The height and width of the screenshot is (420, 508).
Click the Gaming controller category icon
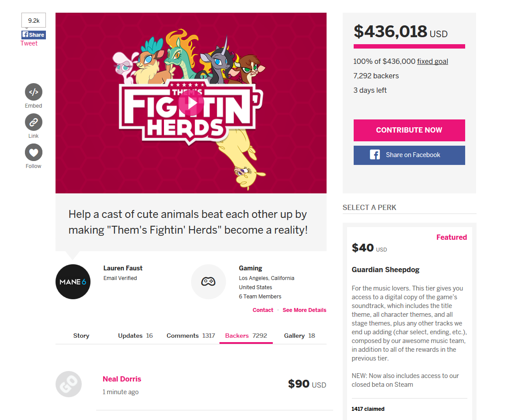click(209, 281)
